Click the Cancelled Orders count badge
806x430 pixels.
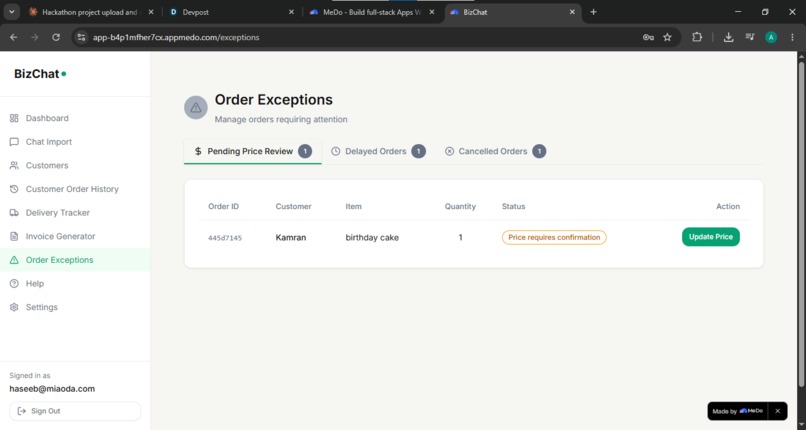539,152
